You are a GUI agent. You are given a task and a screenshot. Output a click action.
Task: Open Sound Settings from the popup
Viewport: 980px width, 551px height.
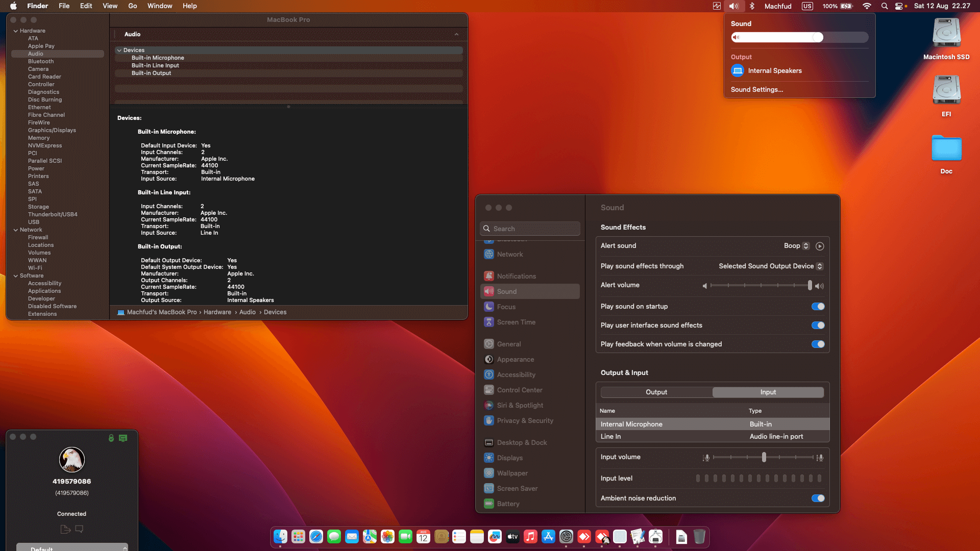point(756,90)
